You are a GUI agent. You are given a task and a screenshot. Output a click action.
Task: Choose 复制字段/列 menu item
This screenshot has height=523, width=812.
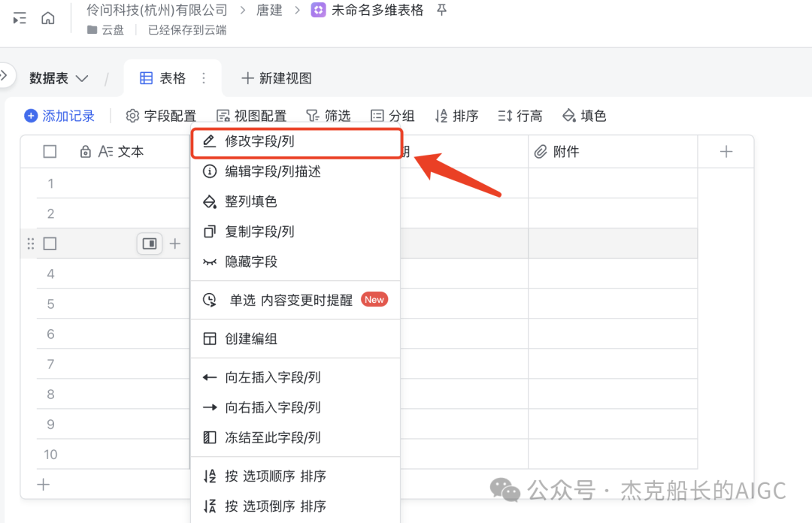click(296, 231)
